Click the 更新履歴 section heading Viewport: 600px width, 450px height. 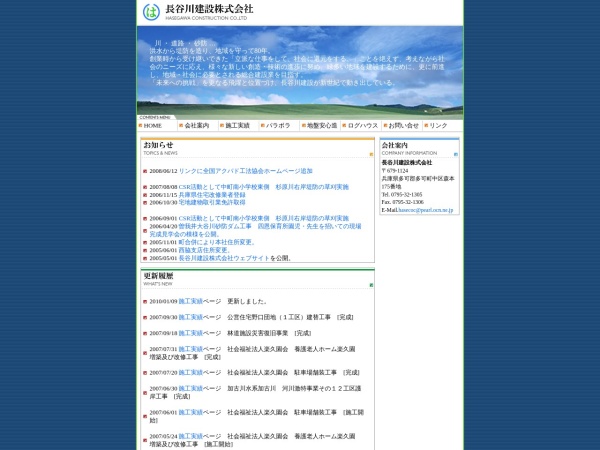[158, 276]
